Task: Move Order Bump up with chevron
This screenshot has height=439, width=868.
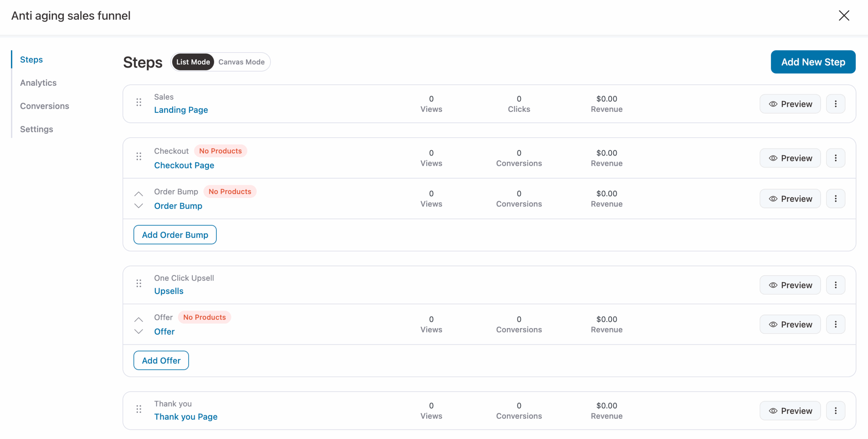Action: (139, 194)
